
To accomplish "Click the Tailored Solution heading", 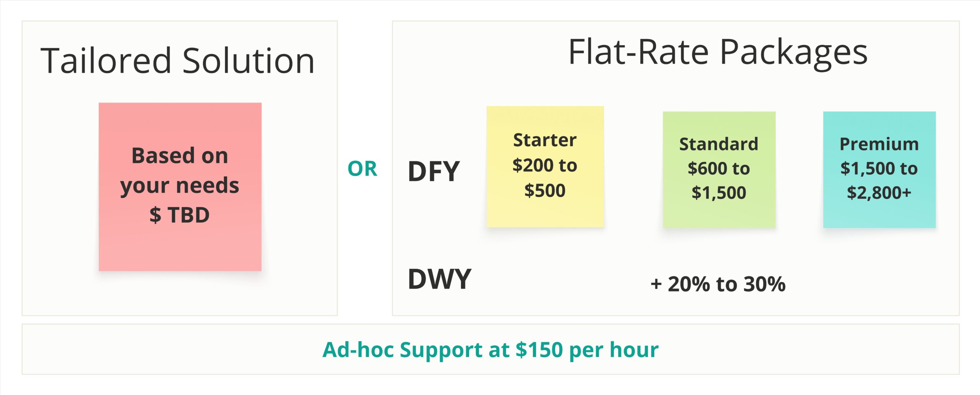I will coord(178,61).
